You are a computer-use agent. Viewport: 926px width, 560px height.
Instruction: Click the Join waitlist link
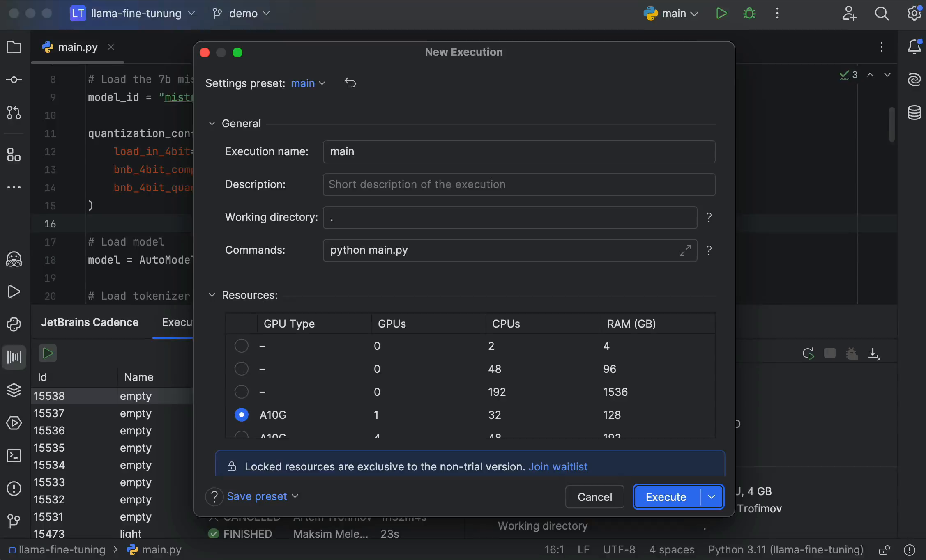(557, 467)
